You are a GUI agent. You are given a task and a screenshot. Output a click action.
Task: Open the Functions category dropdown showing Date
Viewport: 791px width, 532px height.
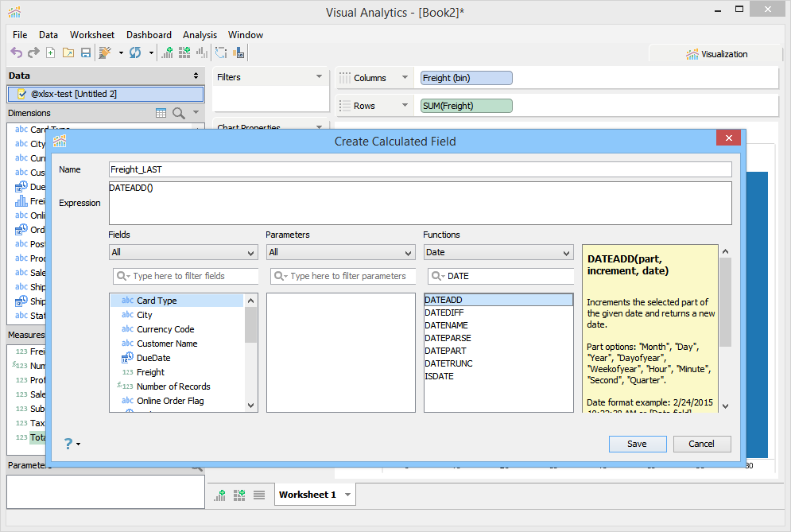click(x=498, y=252)
